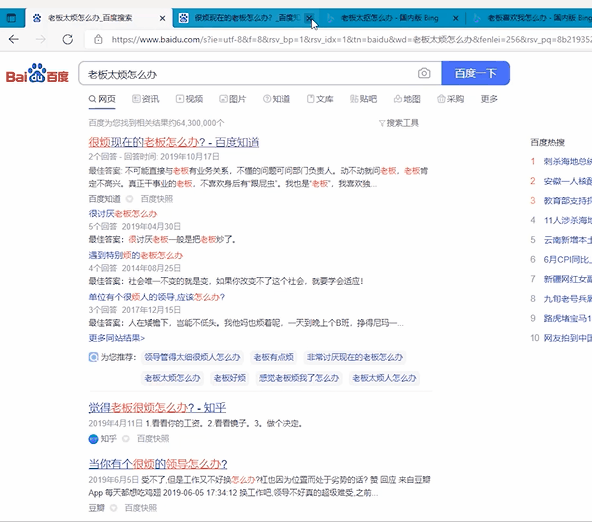The height and width of the screenshot is (522, 592).
Task: Click the 百度一下 search button
Action: 476,73
